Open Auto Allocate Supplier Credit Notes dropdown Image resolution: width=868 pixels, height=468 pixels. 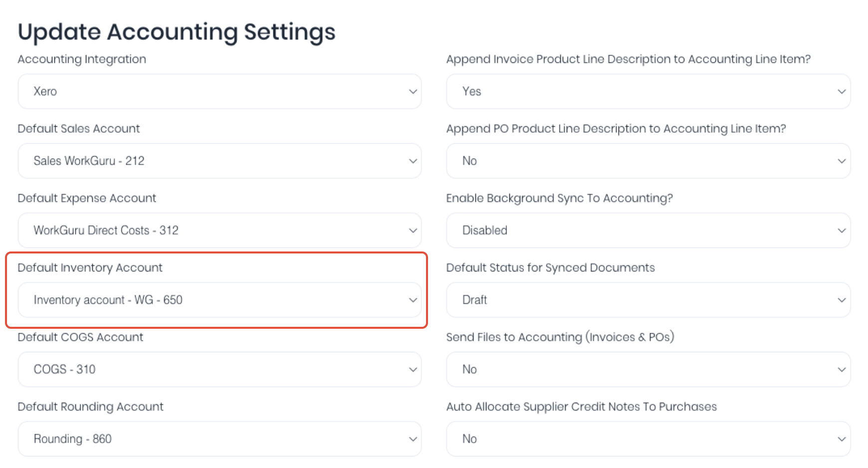pyautogui.click(x=649, y=439)
